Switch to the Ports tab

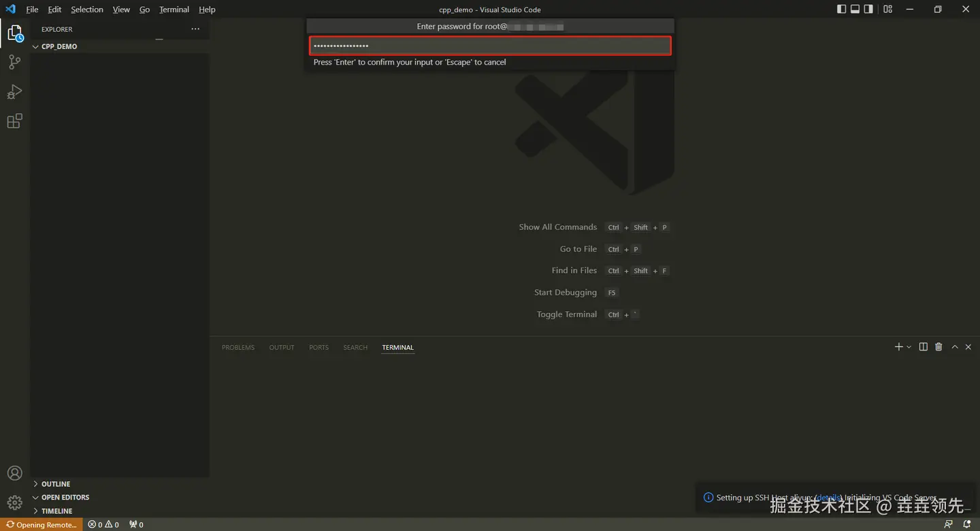[318, 347]
